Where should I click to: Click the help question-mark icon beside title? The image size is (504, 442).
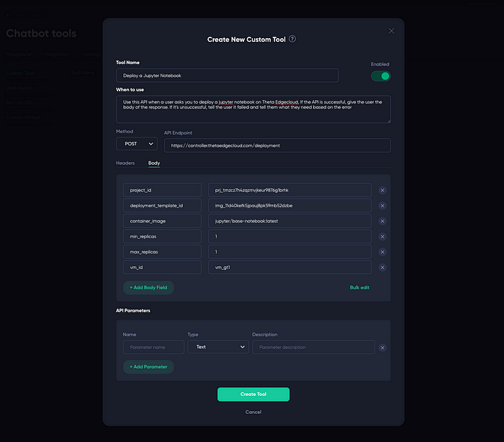pyautogui.click(x=292, y=39)
